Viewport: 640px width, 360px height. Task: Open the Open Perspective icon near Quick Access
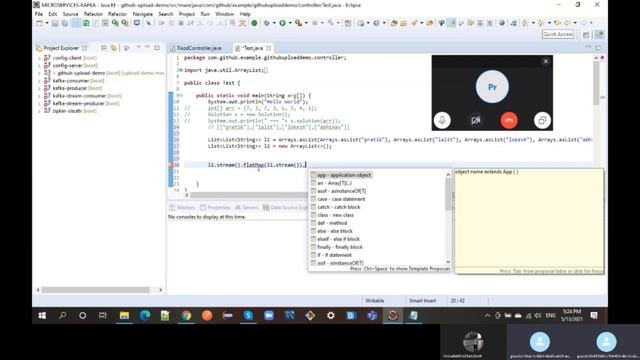[586, 35]
